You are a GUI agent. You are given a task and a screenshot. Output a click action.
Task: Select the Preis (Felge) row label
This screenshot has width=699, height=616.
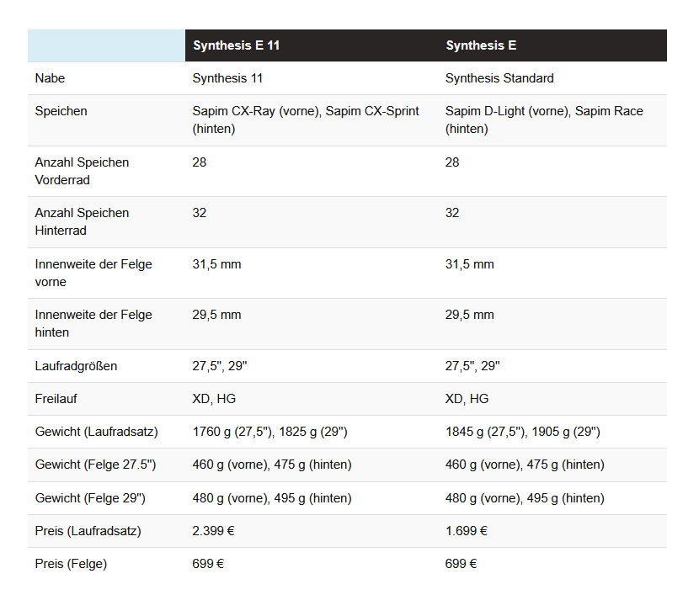pyautogui.click(x=71, y=564)
